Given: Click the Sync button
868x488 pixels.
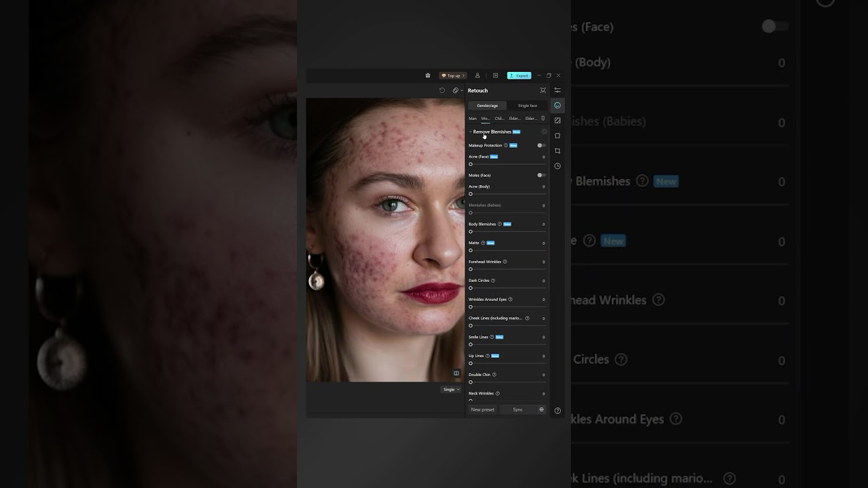Looking at the screenshot, I should coord(518,409).
